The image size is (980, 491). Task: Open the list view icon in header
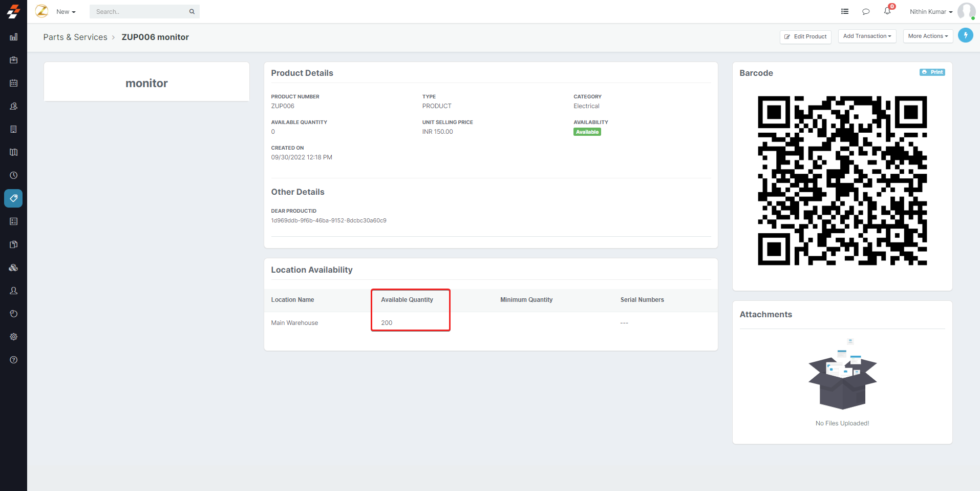coord(845,11)
